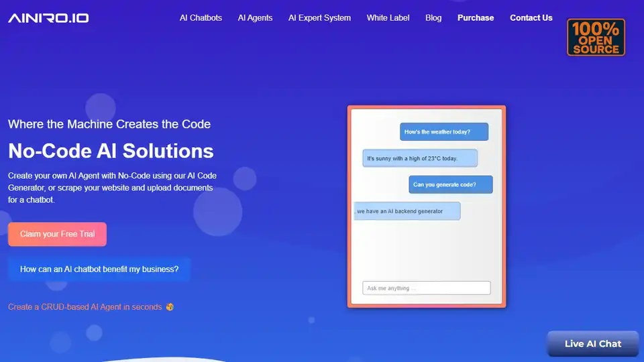
Task: Click the 'No-Code AI Solutions' heading
Action: pos(111,151)
